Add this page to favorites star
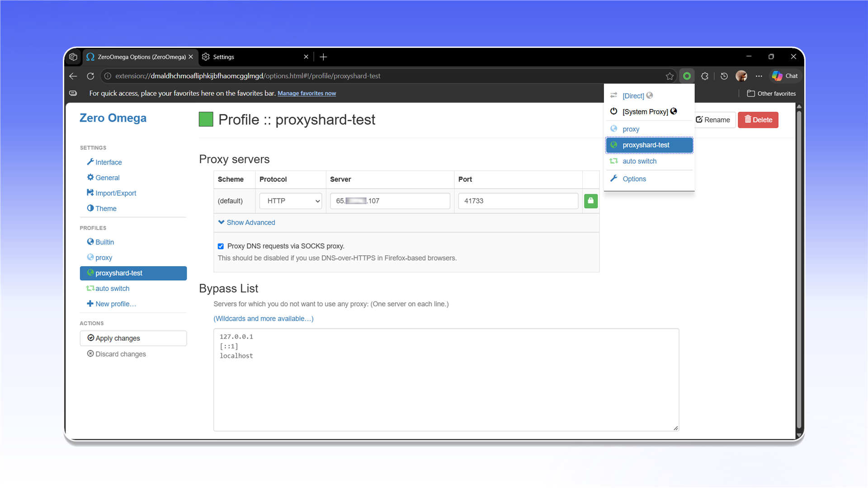 click(x=670, y=76)
